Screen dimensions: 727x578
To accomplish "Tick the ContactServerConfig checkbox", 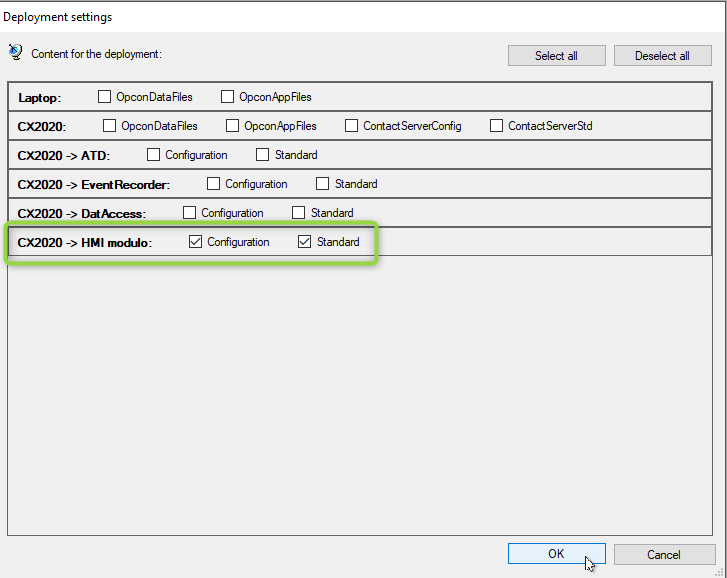I will (351, 126).
